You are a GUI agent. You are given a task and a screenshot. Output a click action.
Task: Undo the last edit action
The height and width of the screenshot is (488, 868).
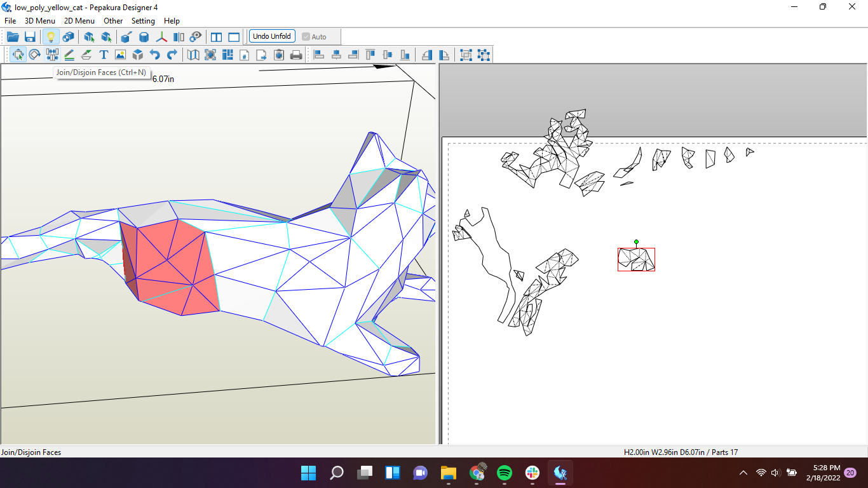pos(154,55)
